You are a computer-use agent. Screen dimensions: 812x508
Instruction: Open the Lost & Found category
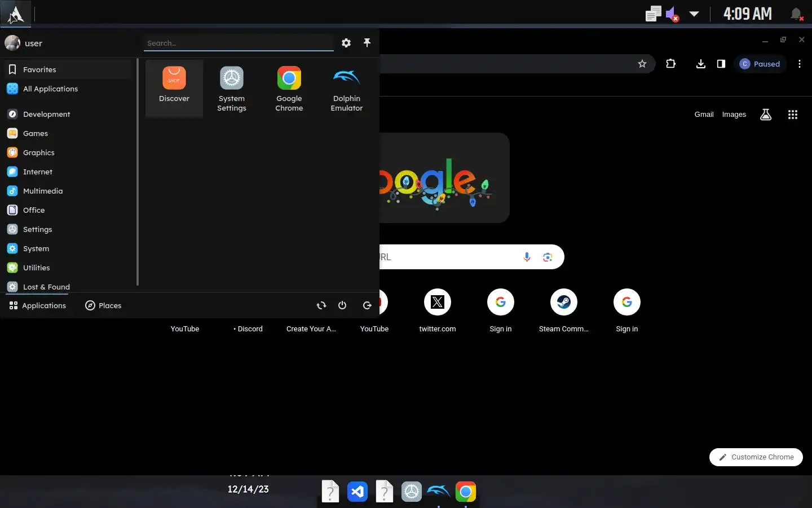[x=68, y=286]
